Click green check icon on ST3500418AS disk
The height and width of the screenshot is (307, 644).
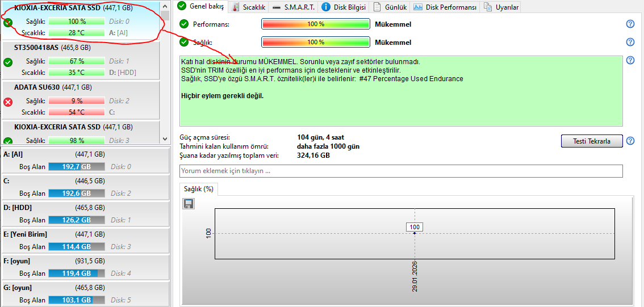click(x=8, y=62)
